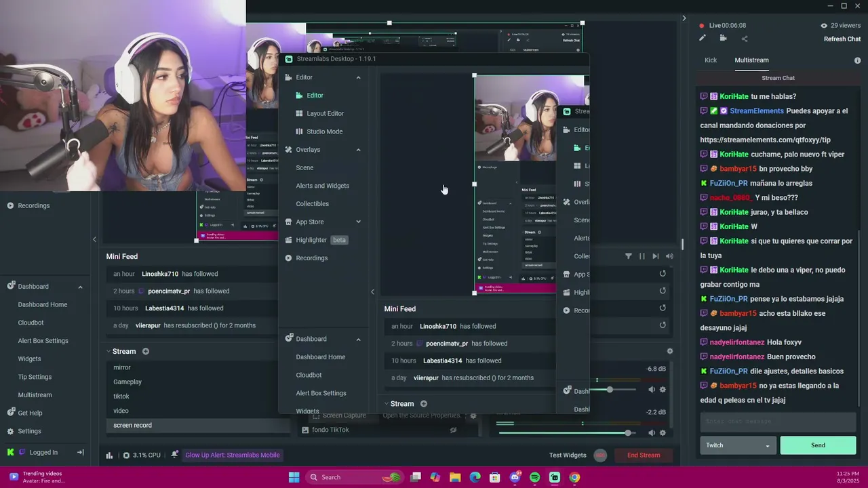868x488 pixels.
Task: Pause the Mini Feed alert queue
Action: [642, 256]
